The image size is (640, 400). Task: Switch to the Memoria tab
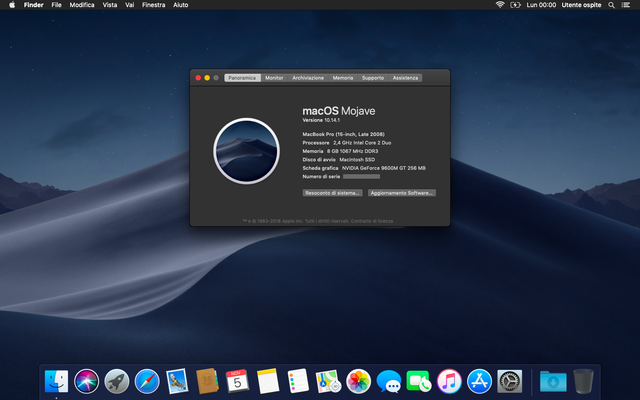tap(342, 78)
